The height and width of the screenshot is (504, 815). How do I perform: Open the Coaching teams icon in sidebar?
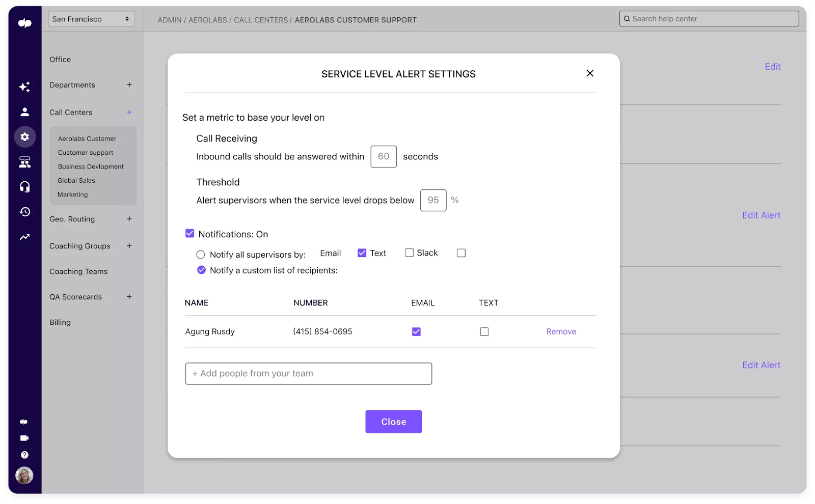click(x=24, y=162)
